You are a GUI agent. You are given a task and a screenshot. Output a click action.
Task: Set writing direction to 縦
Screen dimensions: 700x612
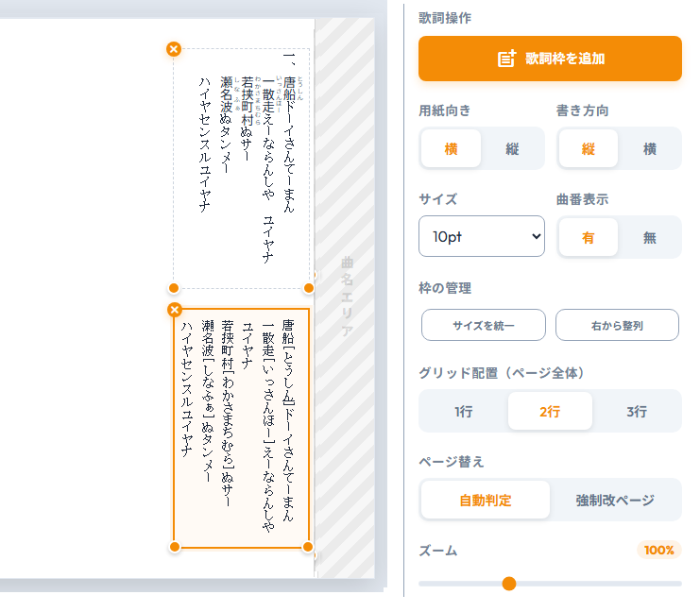tap(588, 148)
